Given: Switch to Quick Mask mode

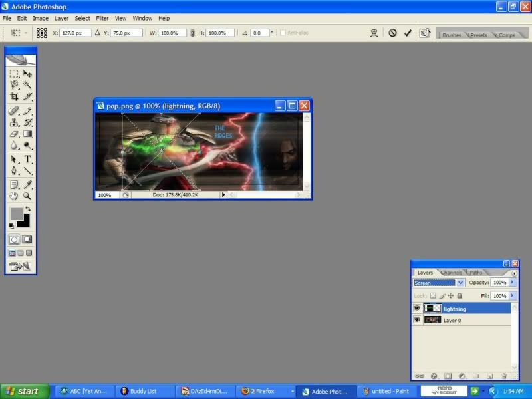Looking at the screenshot, I should (x=27, y=239).
